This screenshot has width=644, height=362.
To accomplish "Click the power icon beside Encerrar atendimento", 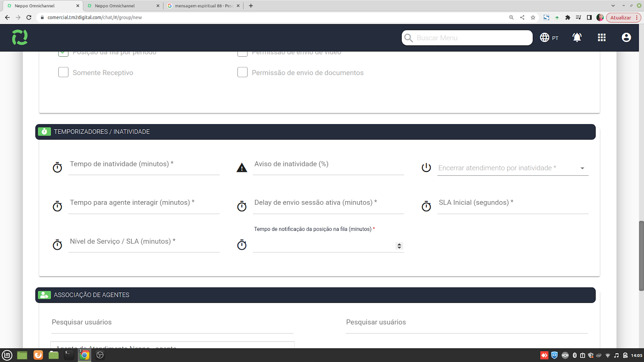I will tap(426, 167).
